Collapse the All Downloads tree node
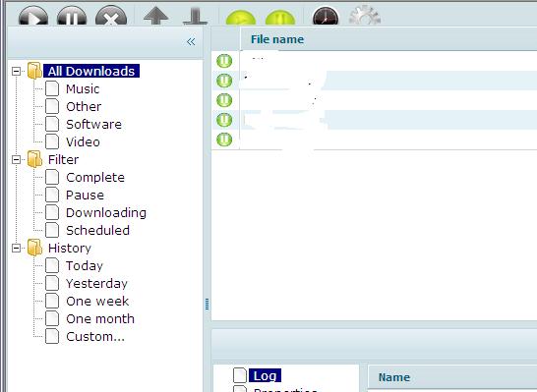Screen dimensions: 537x392 coord(16,71)
